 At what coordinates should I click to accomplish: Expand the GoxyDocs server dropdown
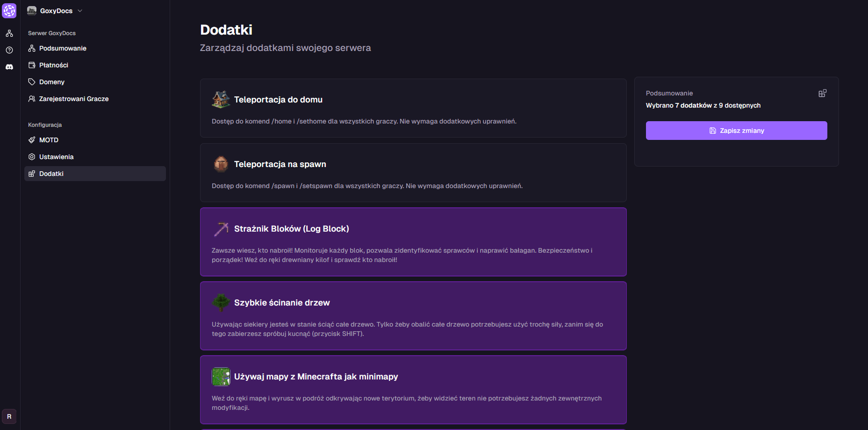tap(55, 11)
